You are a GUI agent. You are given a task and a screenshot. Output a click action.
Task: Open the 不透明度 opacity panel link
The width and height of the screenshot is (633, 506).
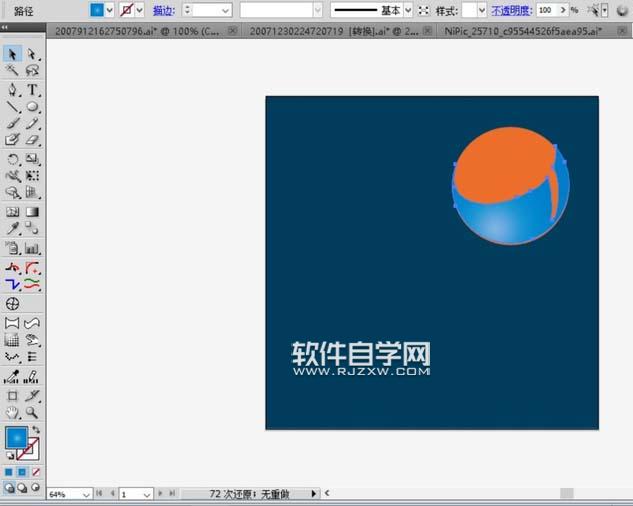(x=511, y=10)
